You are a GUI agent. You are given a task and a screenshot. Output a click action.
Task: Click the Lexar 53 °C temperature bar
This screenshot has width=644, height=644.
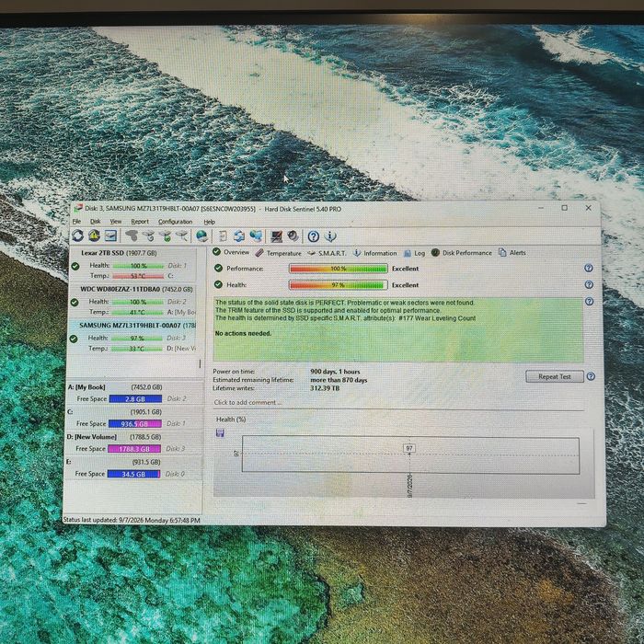coord(138,276)
